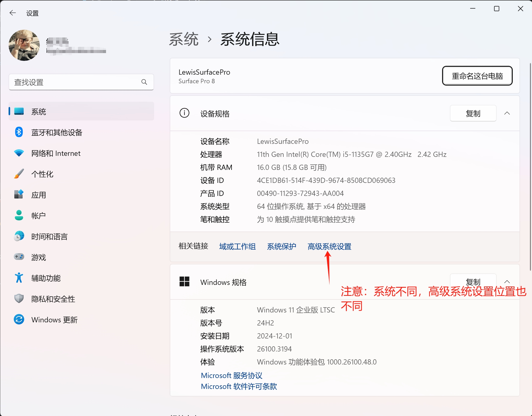Image resolution: width=532 pixels, height=416 pixels.
Task: Click the 版本号 value 24H2
Action: pos(265,323)
